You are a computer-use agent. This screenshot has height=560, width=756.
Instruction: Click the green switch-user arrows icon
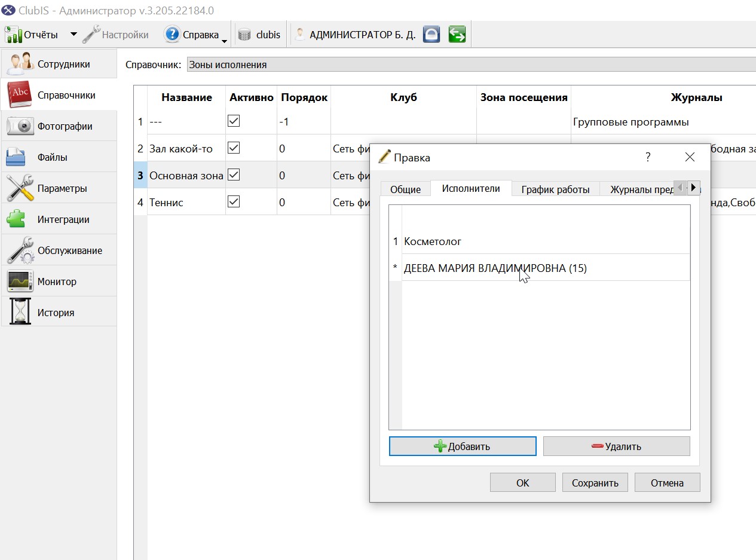coord(457,35)
